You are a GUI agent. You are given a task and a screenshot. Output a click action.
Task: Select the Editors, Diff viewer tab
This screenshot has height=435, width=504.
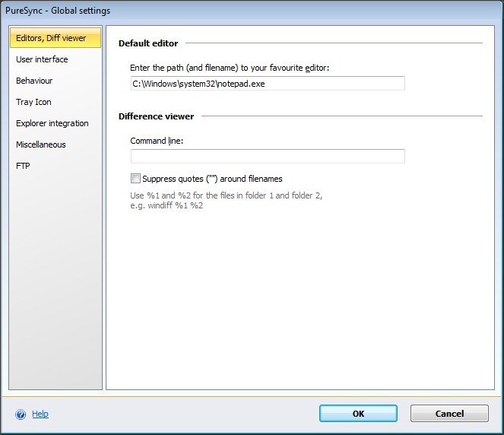coord(55,38)
